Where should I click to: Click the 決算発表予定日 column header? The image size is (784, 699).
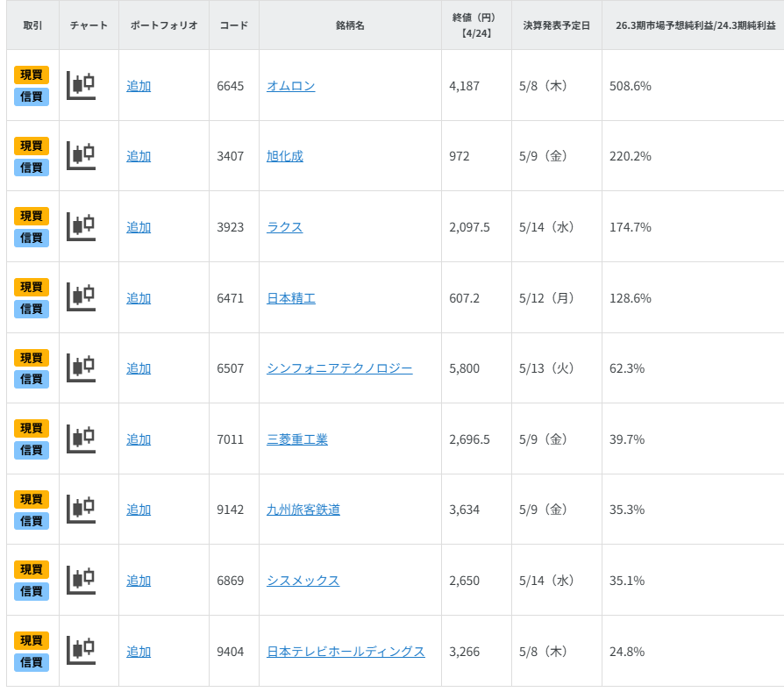[x=556, y=25]
